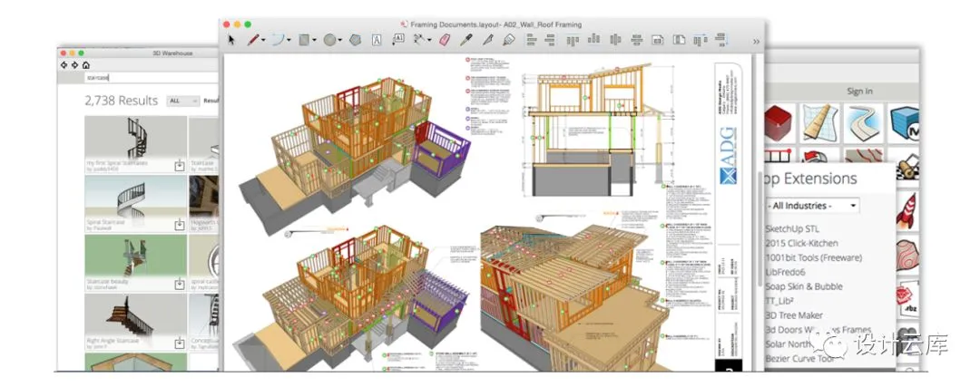Select the Label tool

pyautogui.click(x=398, y=39)
